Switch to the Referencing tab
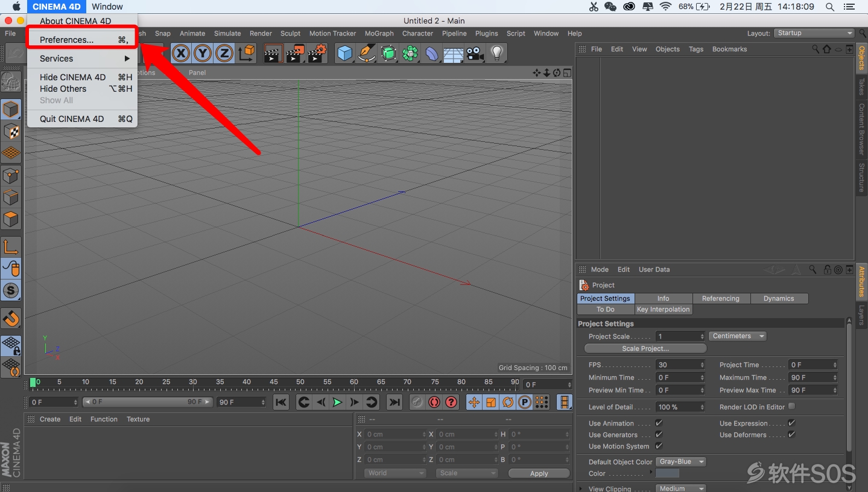The image size is (868, 492). (x=721, y=298)
